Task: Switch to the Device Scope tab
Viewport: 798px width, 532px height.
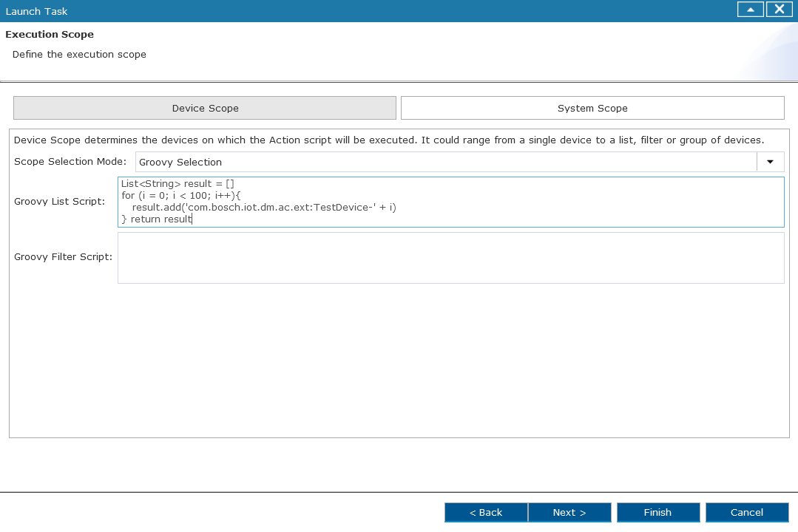Action: coord(205,108)
